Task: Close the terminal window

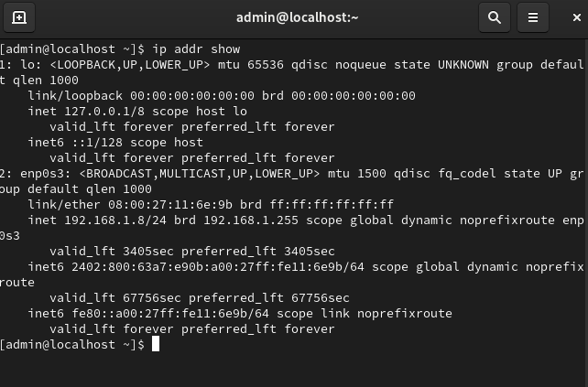Action: coord(576,17)
